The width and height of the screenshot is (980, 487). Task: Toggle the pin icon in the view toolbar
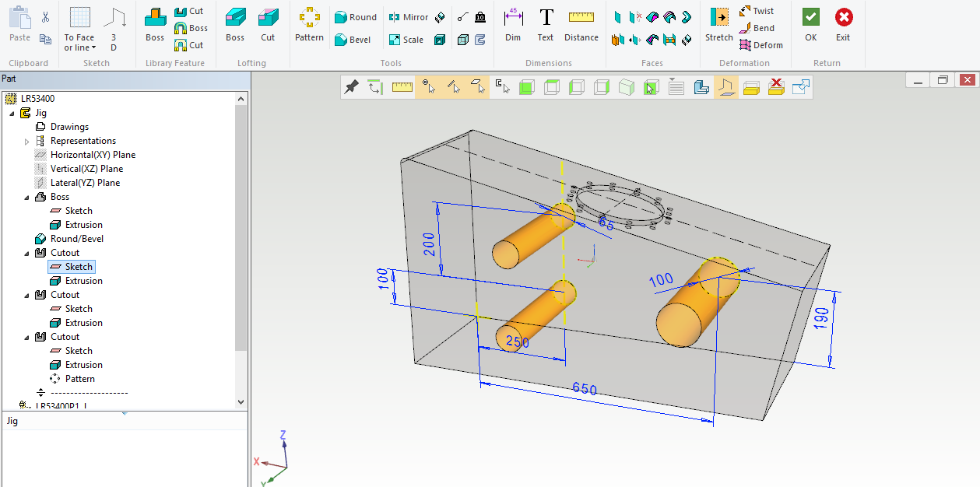pyautogui.click(x=351, y=87)
